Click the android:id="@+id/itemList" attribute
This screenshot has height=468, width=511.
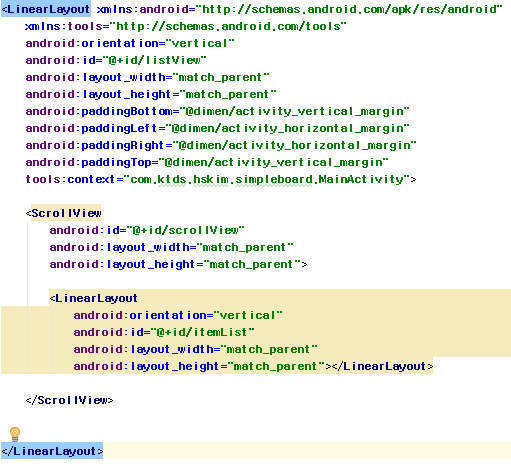[x=164, y=332]
